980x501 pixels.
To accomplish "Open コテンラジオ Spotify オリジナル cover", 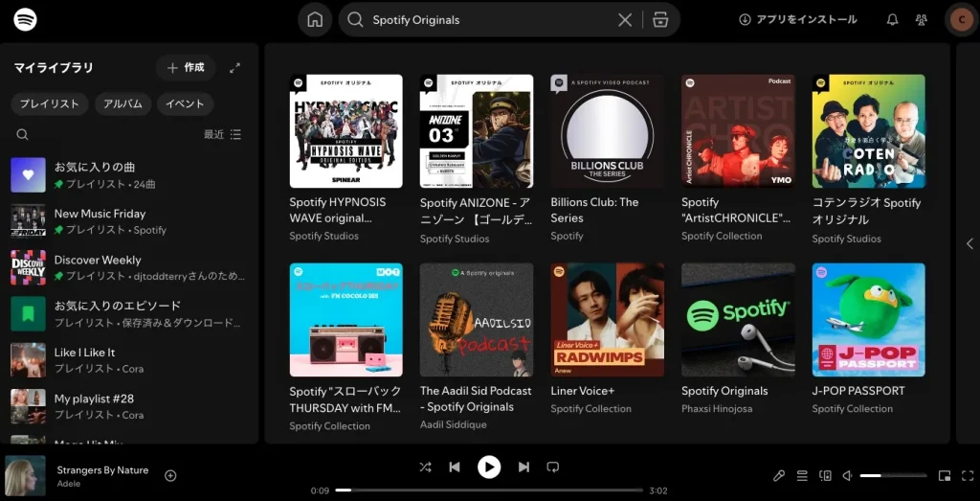I will [869, 131].
